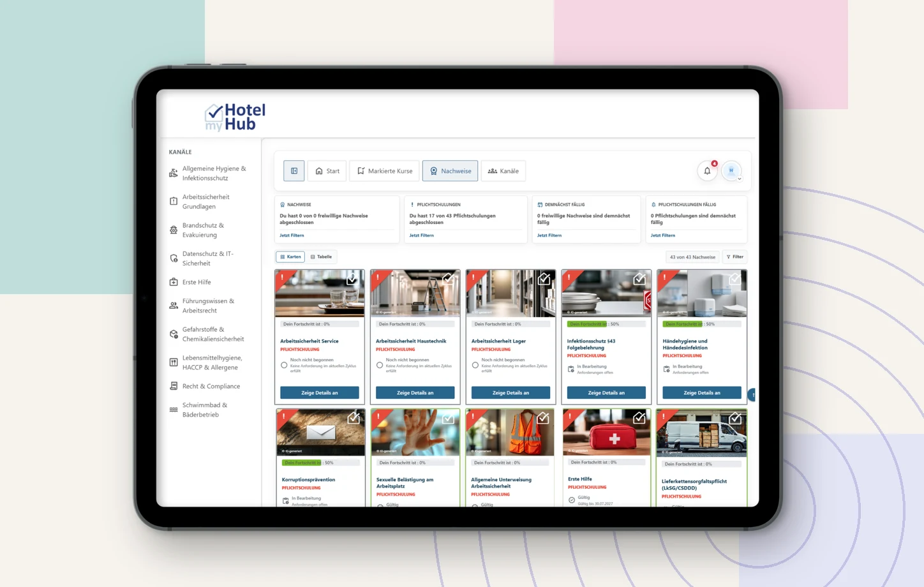This screenshot has width=924, height=587.
Task: Open the Erste Hilfe card thumbnail
Action: (607, 432)
